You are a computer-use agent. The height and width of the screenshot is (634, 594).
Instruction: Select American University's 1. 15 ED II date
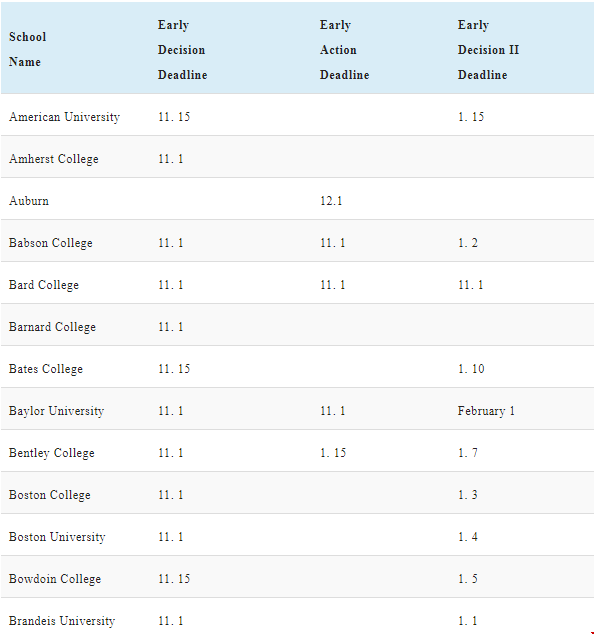[471, 117]
